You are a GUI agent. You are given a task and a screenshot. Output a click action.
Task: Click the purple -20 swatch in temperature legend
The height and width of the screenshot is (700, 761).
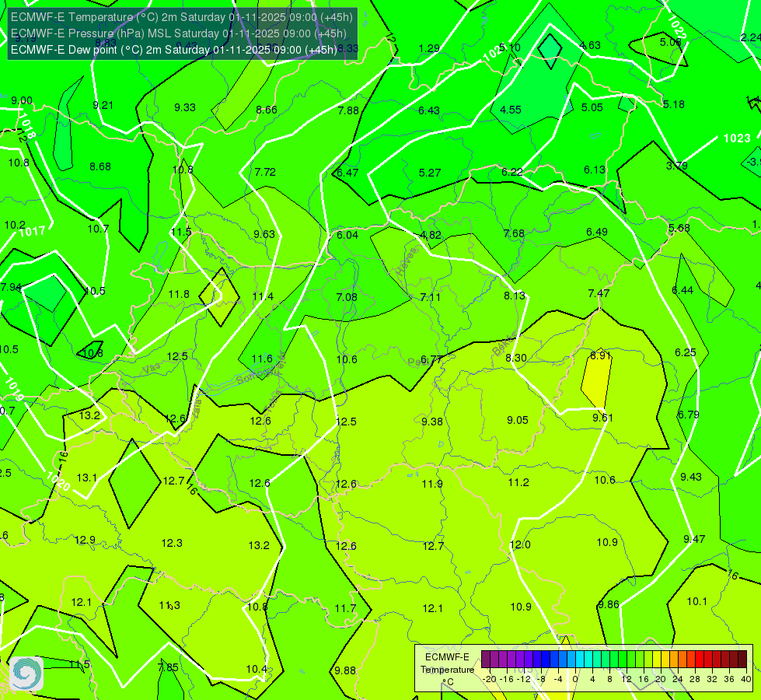point(486,660)
